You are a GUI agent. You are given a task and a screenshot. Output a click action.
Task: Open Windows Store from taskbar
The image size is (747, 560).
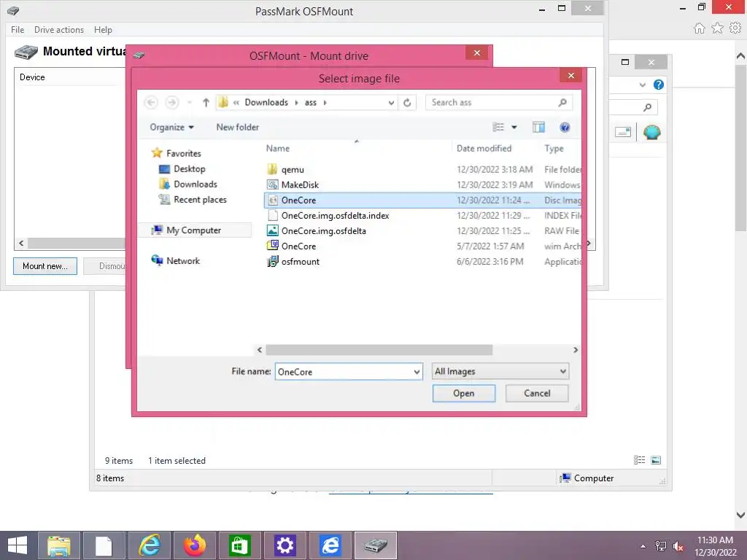(x=239, y=545)
